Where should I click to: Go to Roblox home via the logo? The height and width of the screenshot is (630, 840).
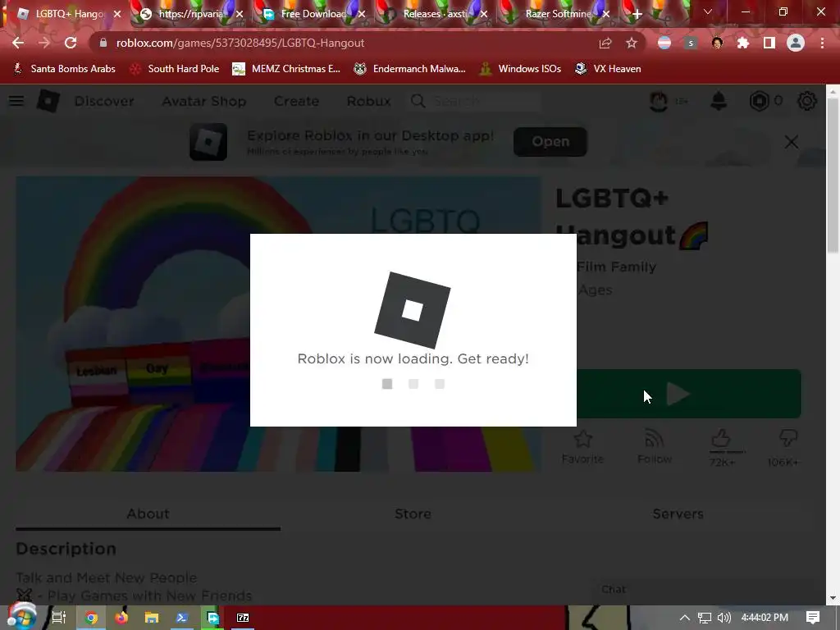[48, 101]
